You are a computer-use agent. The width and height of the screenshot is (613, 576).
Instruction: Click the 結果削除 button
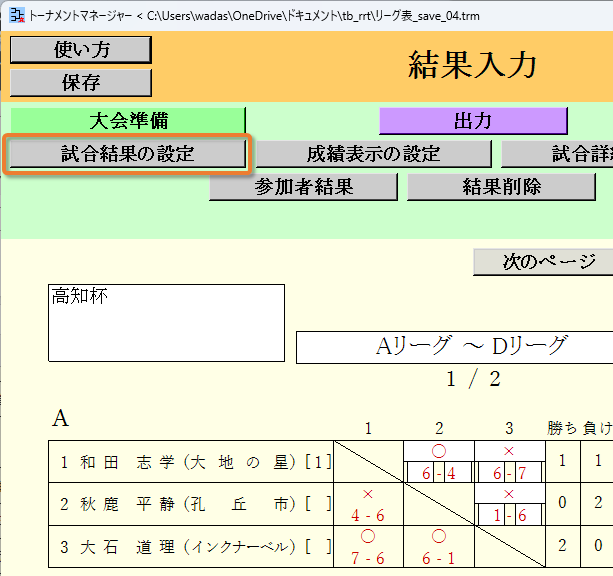point(502,187)
